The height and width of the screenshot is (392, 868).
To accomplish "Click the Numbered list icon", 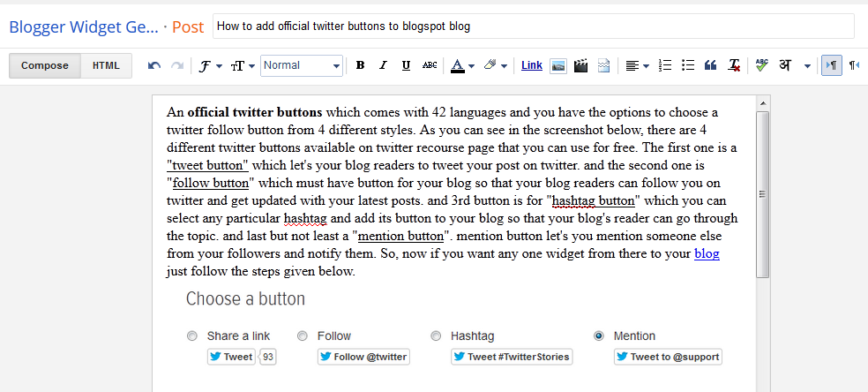I will click(x=665, y=65).
